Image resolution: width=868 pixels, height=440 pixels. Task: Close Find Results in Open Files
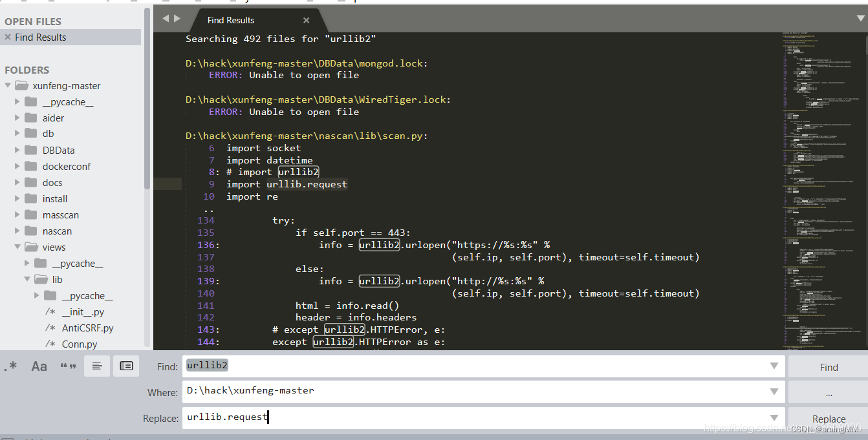point(8,37)
